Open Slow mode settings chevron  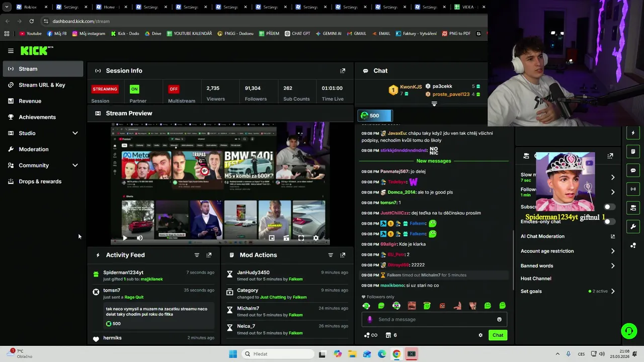(x=613, y=177)
